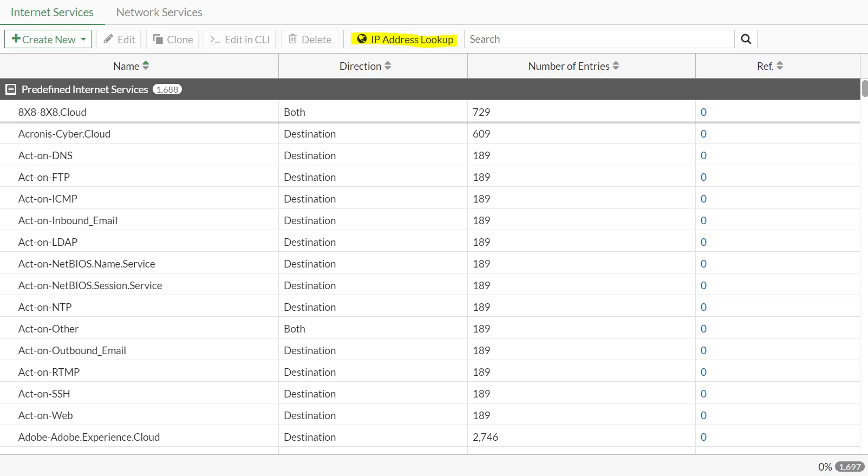Viewport: 868px width, 476px height.
Task: Select the Act-on-RTMP entry
Action: click(49, 372)
